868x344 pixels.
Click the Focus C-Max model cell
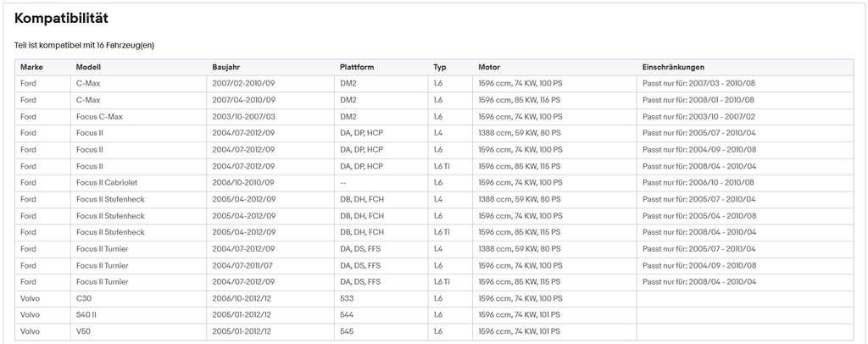100,117
